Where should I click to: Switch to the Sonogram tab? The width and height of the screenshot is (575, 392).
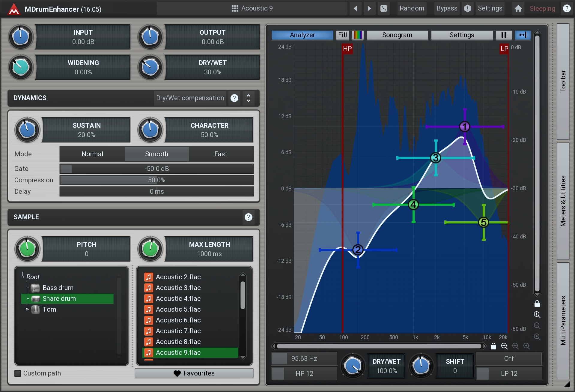(397, 35)
